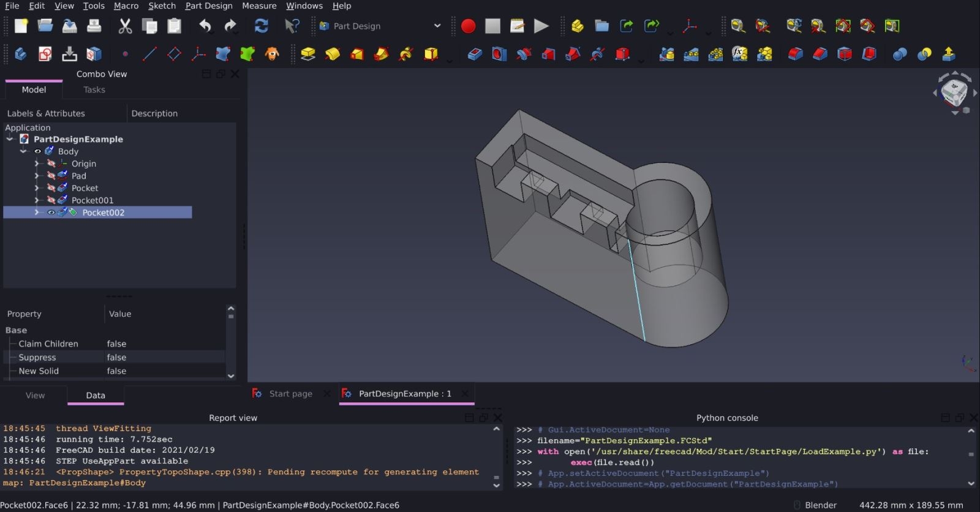The width and height of the screenshot is (980, 512).
Task: Click the Pad tool icon in the toolbar
Action: [x=308, y=55]
